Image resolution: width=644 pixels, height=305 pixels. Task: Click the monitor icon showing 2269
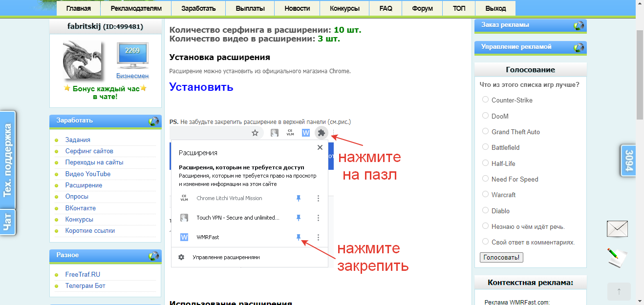click(132, 55)
